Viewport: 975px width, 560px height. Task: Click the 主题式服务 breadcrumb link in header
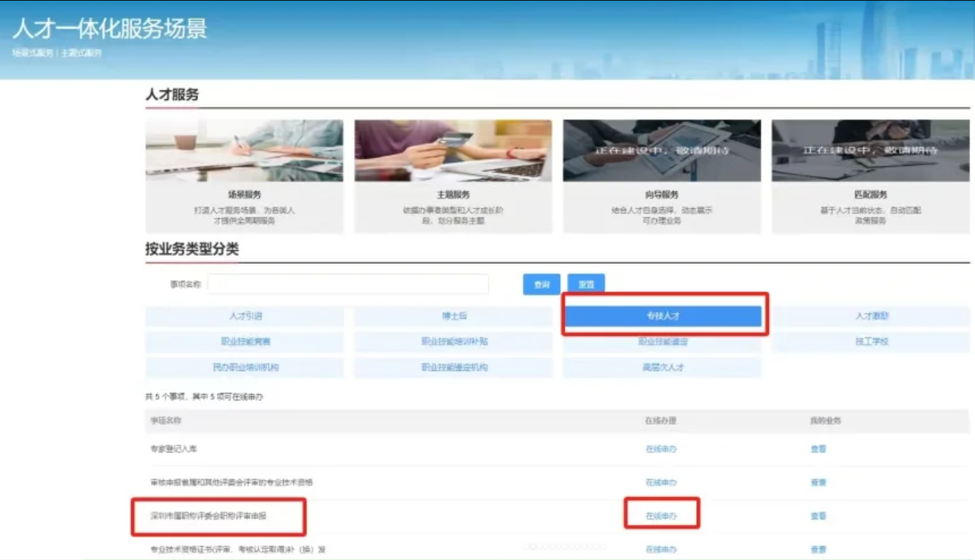(x=82, y=53)
